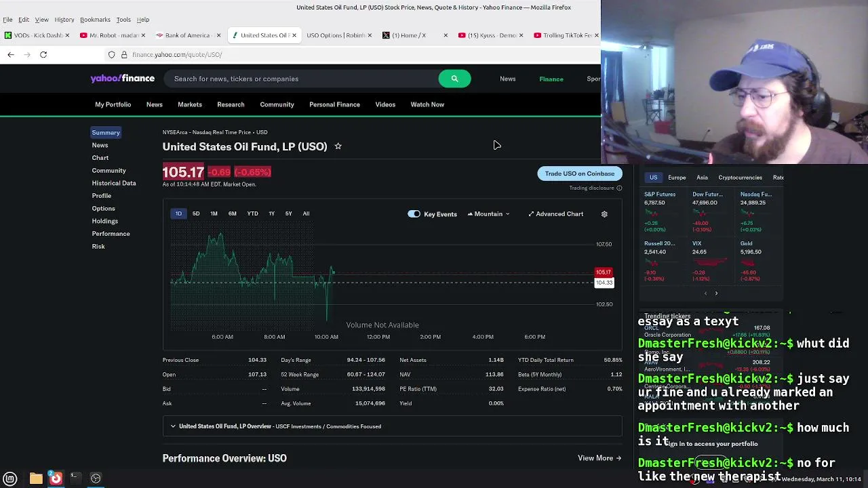The width and height of the screenshot is (868, 488).
Task: Open the Firefox History menu
Action: [x=64, y=20]
